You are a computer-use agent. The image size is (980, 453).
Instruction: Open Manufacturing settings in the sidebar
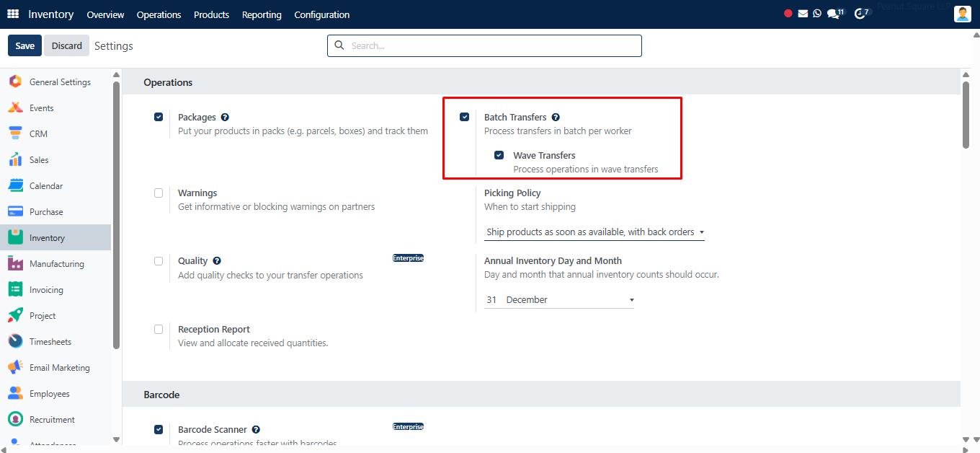tap(55, 264)
